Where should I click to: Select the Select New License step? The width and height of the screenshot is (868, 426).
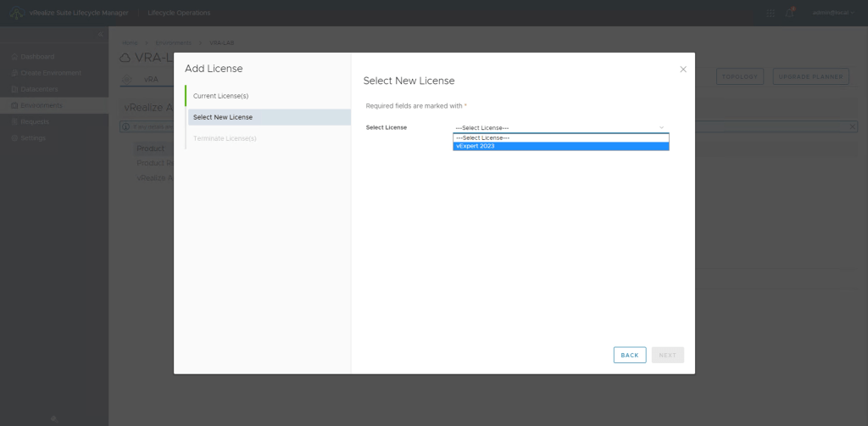pos(223,117)
